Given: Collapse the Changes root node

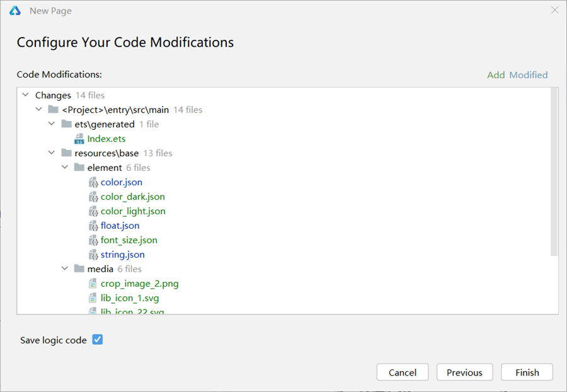Looking at the screenshot, I should click(25, 95).
